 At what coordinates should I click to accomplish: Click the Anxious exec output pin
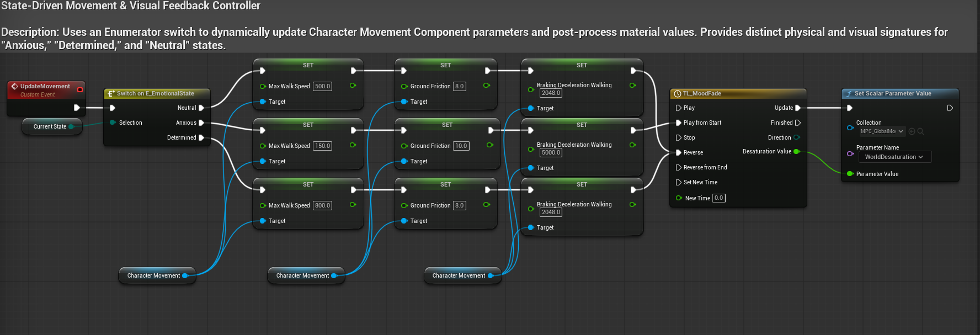pyautogui.click(x=201, y=123)
